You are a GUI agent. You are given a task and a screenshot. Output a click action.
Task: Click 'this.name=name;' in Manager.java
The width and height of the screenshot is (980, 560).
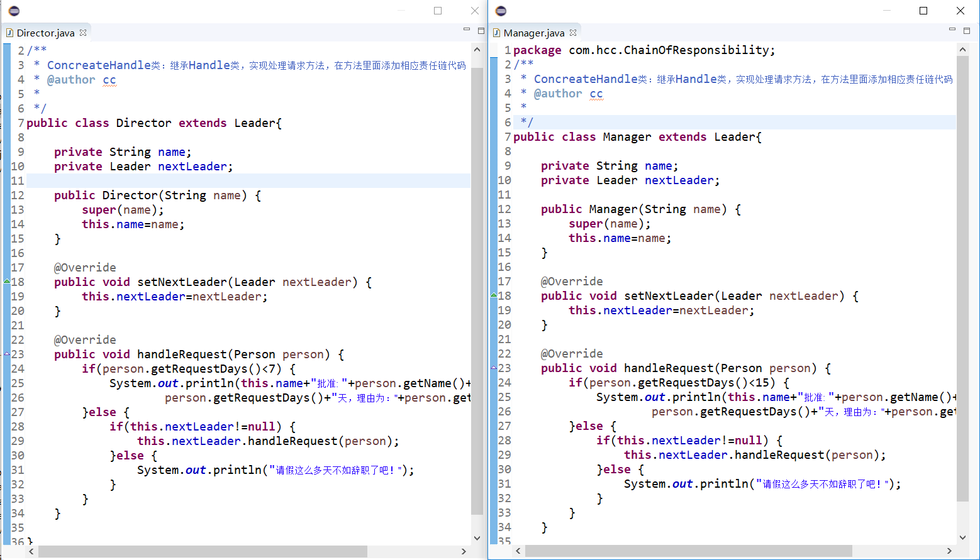pos(620,238)
